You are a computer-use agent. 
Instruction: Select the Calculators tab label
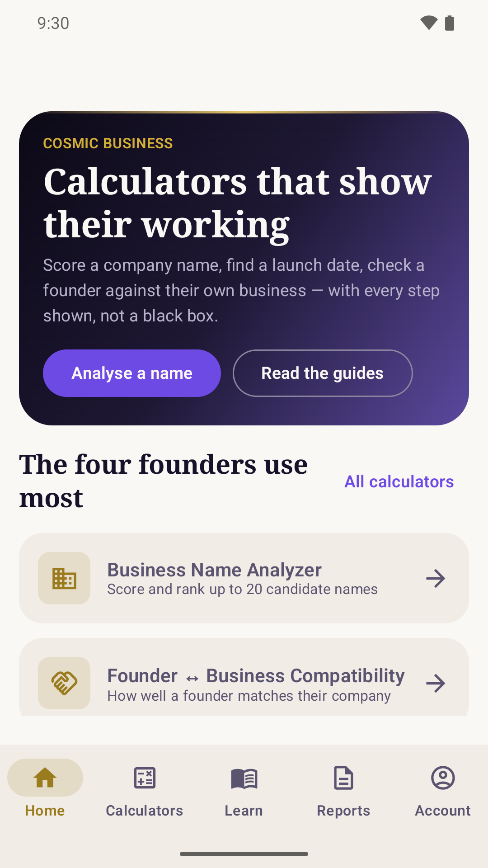(145, 811)
